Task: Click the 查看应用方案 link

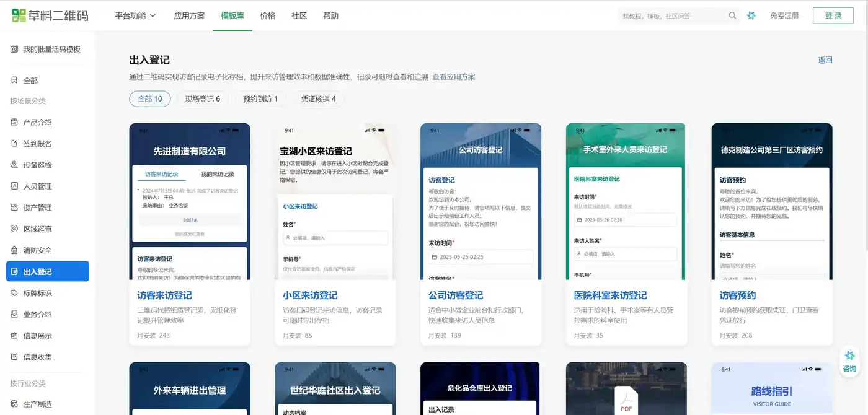Action: (454, 77)
